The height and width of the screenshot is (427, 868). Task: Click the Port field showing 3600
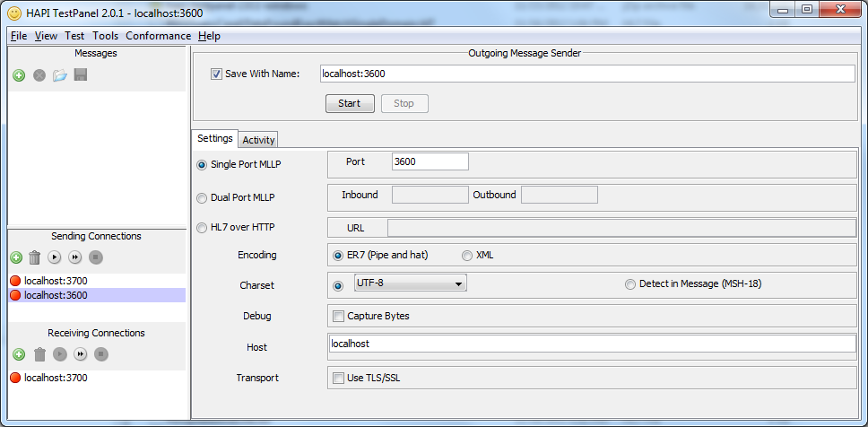(x=430, y=161)
